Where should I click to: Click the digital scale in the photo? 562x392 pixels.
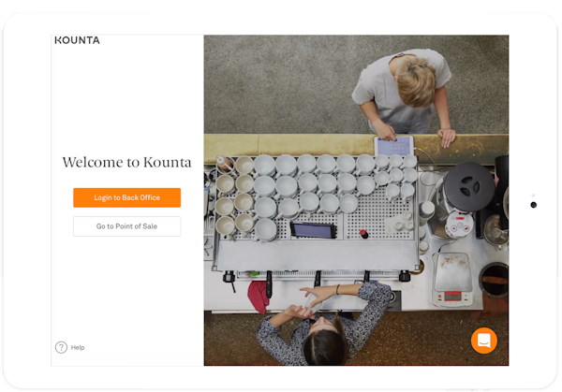click(452, 280)
